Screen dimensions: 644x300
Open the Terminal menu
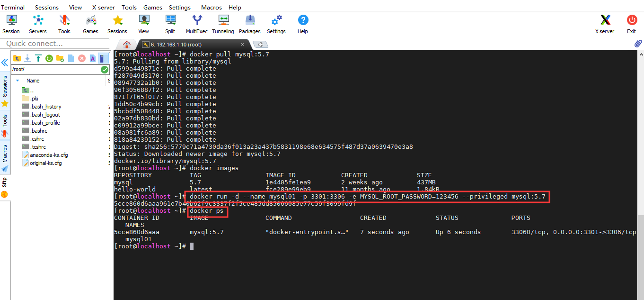[13, 7]
